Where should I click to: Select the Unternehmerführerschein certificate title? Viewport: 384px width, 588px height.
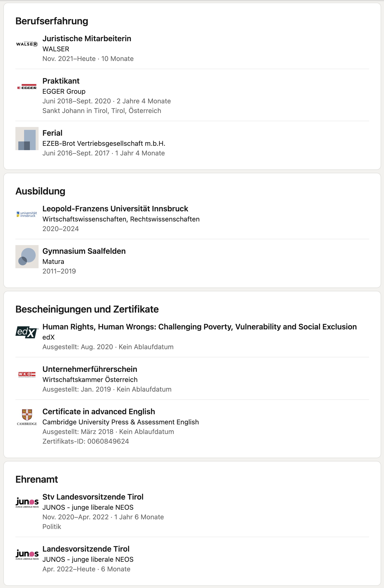[90, 369]
